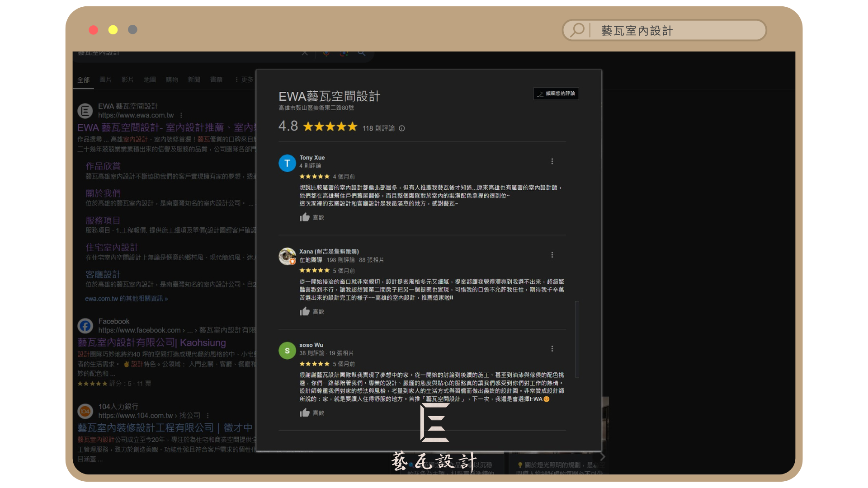Click Xana's profile photo avatar

click(287, 256)
